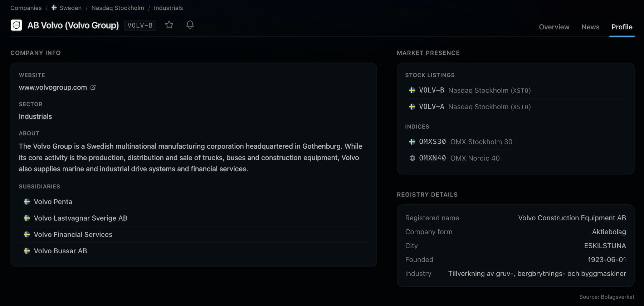Open subsidiary Volvo Financial Services
This screenshot has width=644, height=306.
[73, 235]
